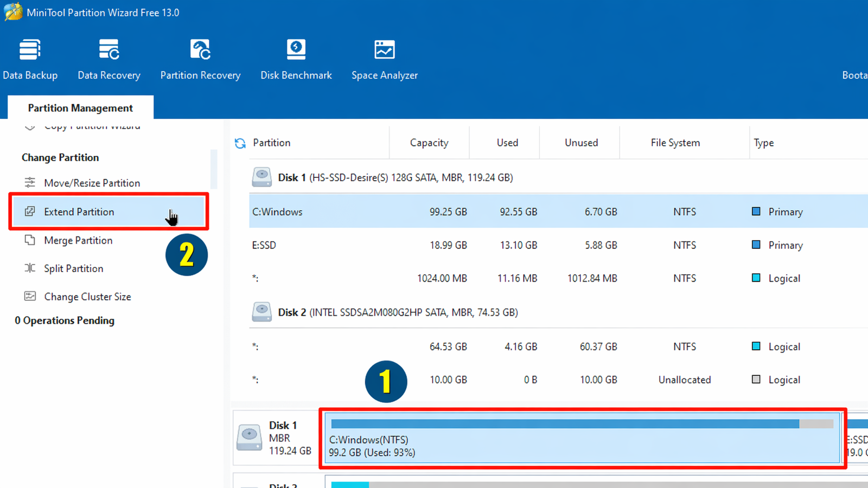This screenshot has height=488, width=868.
Task: Click the Move/Resize Partition sliders icon
Action: [x=30, y=183]
